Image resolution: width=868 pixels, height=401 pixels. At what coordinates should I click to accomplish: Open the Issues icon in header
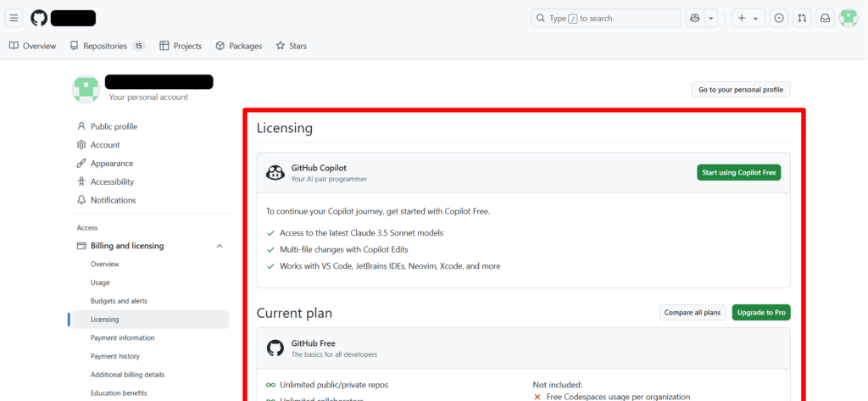point(779,19)
